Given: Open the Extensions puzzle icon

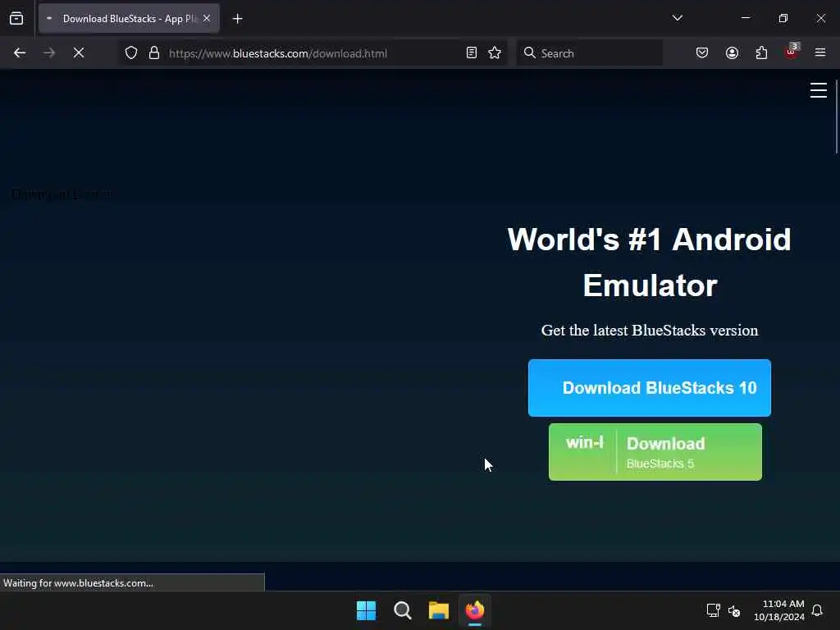Looking at the screenshot, I should (761, 53).
